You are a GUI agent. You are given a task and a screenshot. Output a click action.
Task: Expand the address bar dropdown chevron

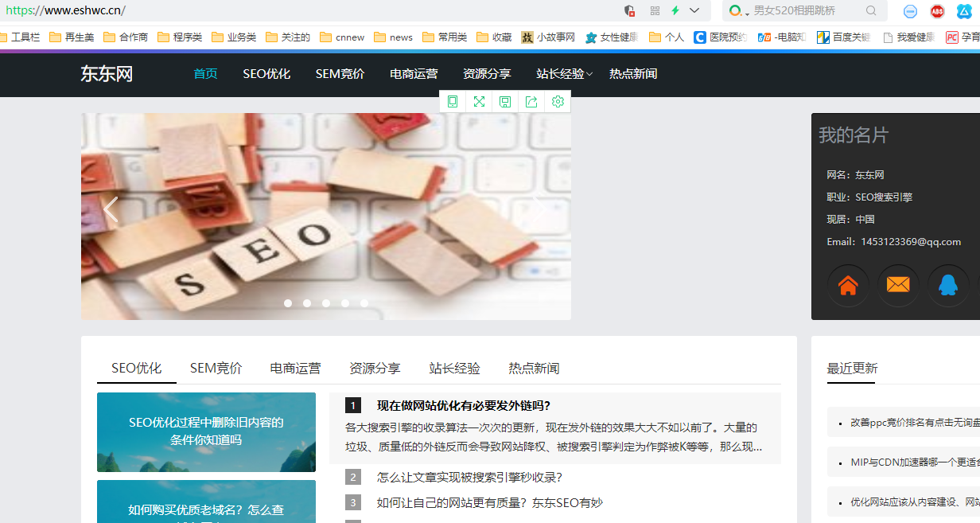click(695, 10)
